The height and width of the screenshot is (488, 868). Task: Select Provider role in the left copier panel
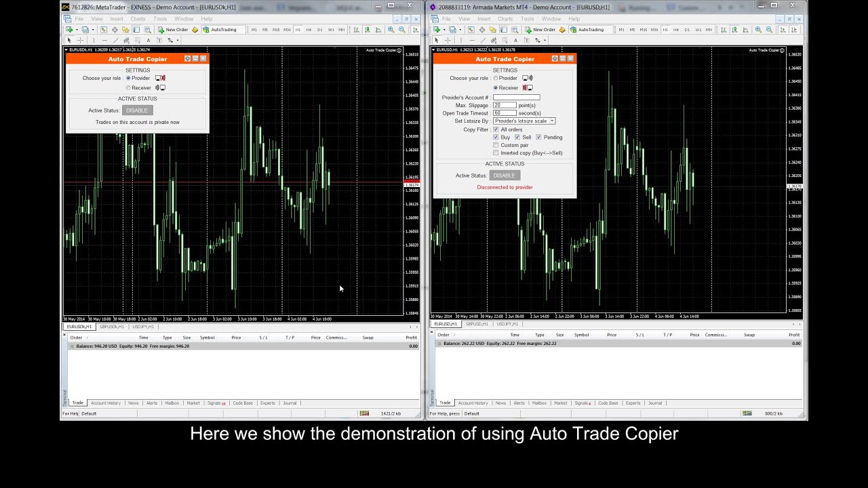pyautogui.click(x=128, y=78)
